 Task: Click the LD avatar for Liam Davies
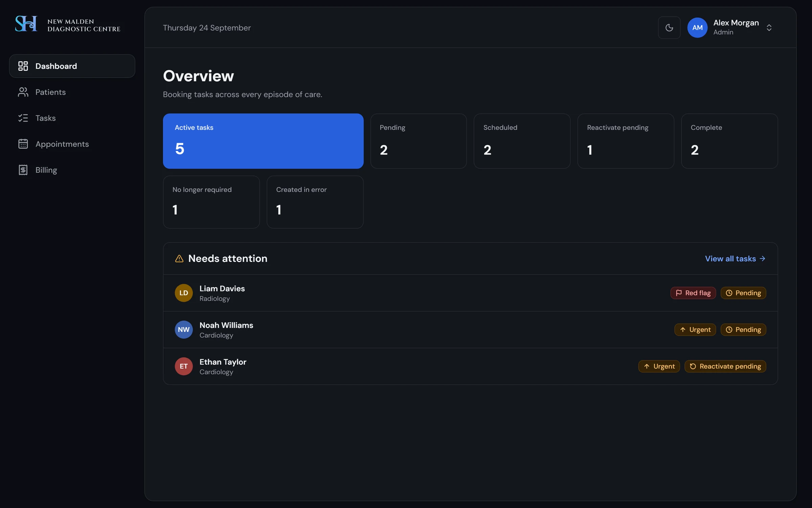(x=183, y=293)
